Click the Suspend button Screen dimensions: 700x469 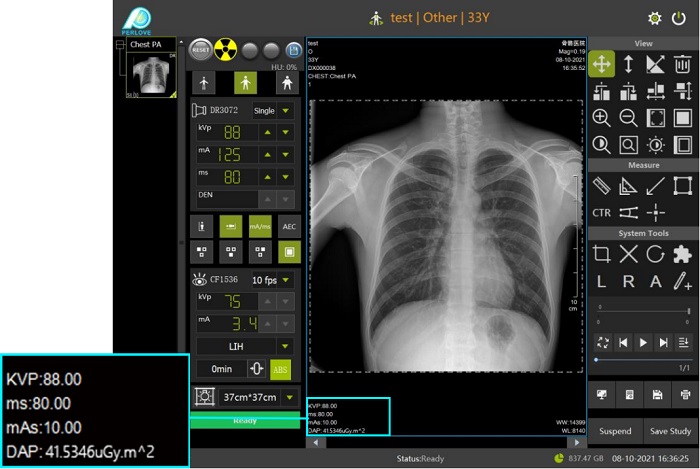coord(614,431)
